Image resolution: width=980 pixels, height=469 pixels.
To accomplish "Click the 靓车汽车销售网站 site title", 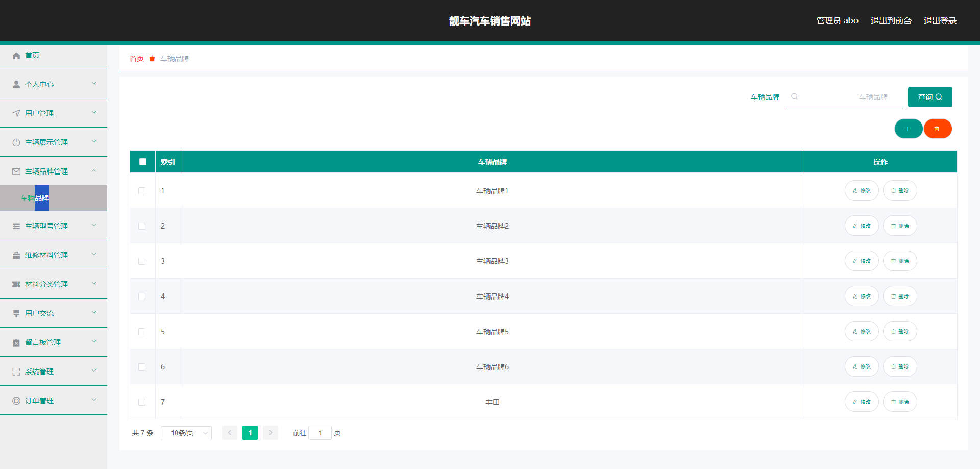I will pyautogui.click(x=490, y=21).
